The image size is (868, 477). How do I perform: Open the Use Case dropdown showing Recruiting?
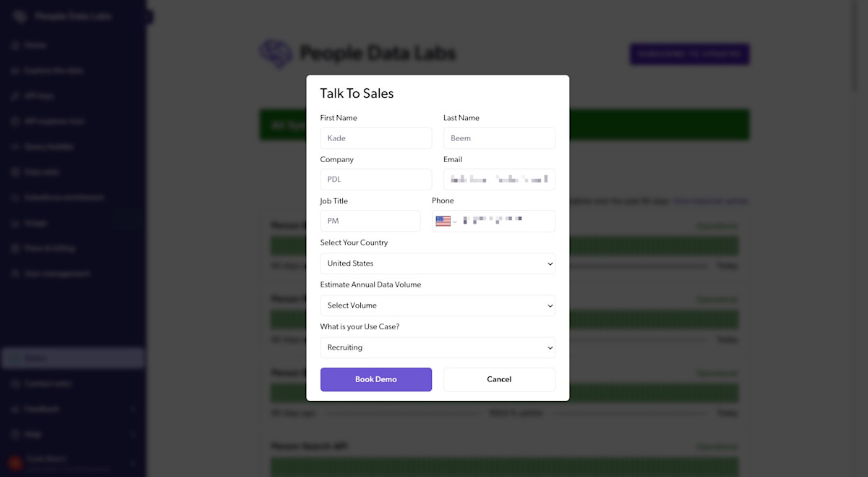pyautogui.click(x=437, y=347)
